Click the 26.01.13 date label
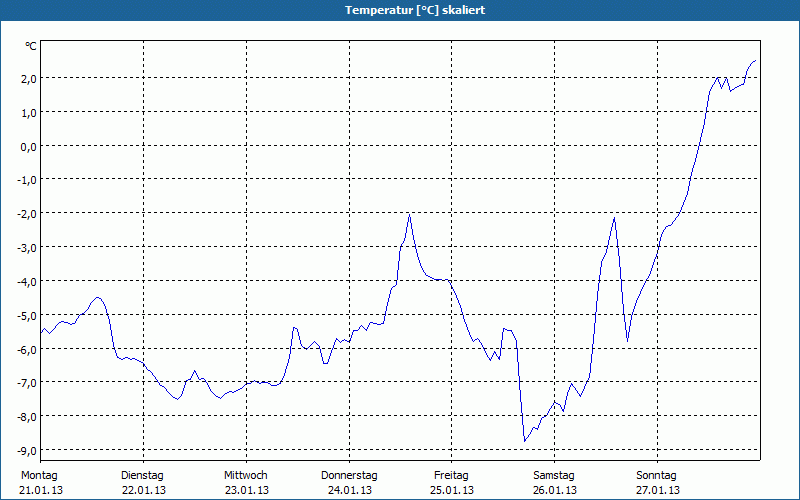 coord(555,490)
